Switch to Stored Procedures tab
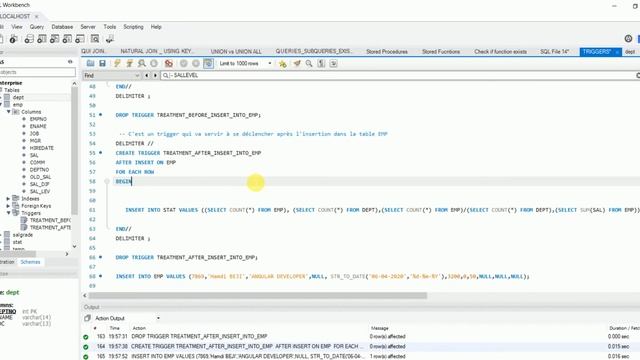 [387, 51]
